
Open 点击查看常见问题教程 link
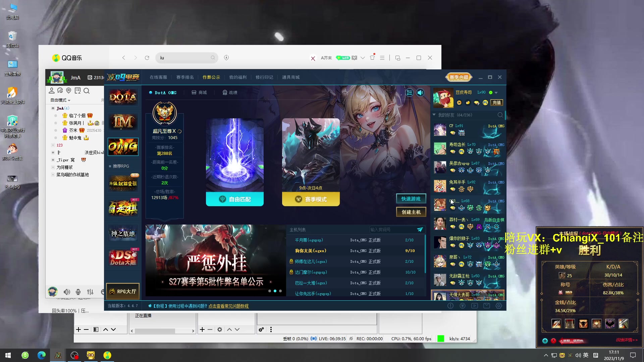pyautogui.click(x=228, y=306)
